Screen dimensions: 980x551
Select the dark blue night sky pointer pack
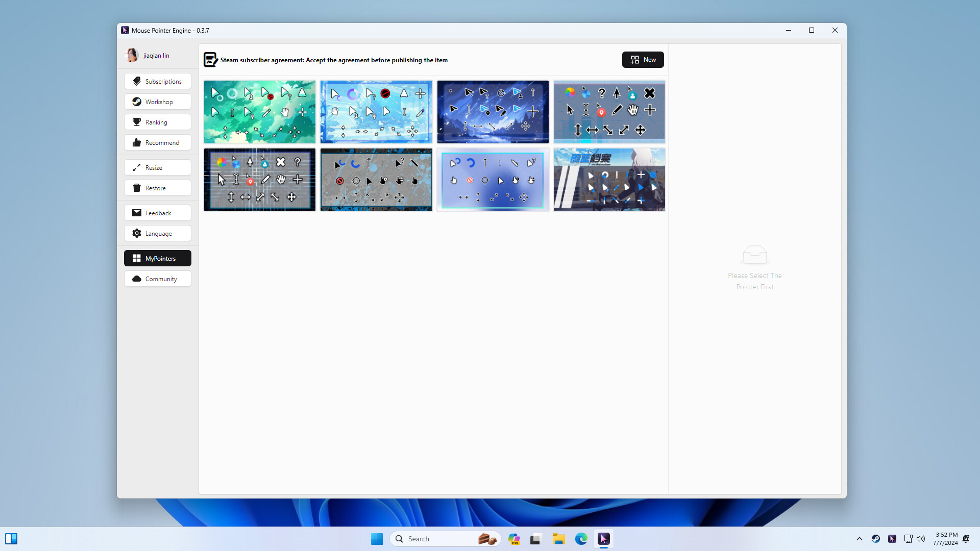[x=493, y=111]
